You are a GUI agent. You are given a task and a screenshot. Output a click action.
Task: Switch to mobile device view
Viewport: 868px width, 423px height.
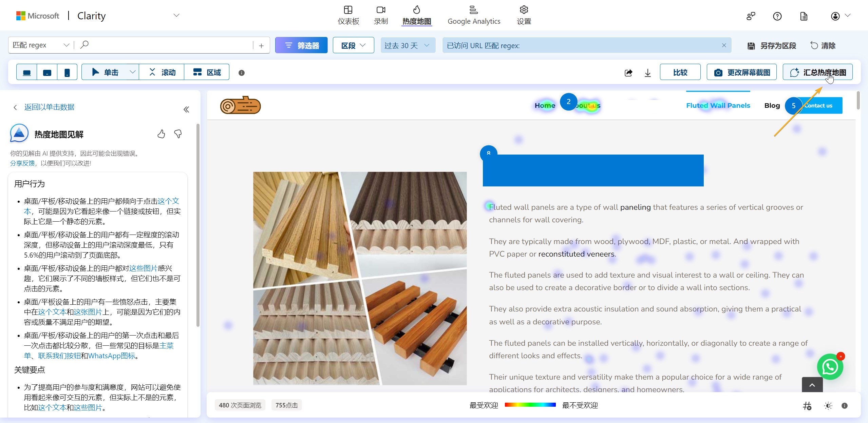[67, 73]
